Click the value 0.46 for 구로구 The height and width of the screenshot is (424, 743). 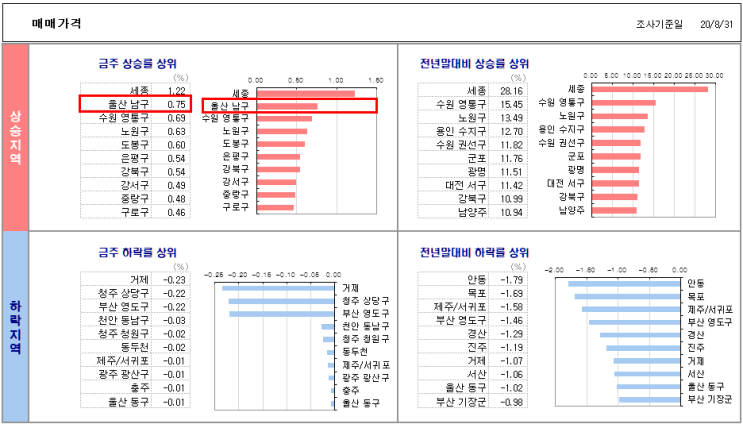click(x=176, y=212)
